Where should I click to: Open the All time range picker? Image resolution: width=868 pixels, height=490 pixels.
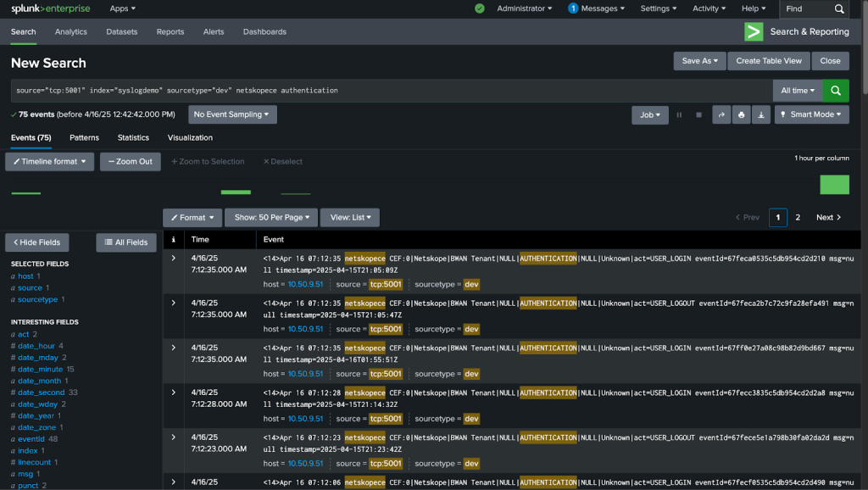pyautogui.click(x=797, y=90)
